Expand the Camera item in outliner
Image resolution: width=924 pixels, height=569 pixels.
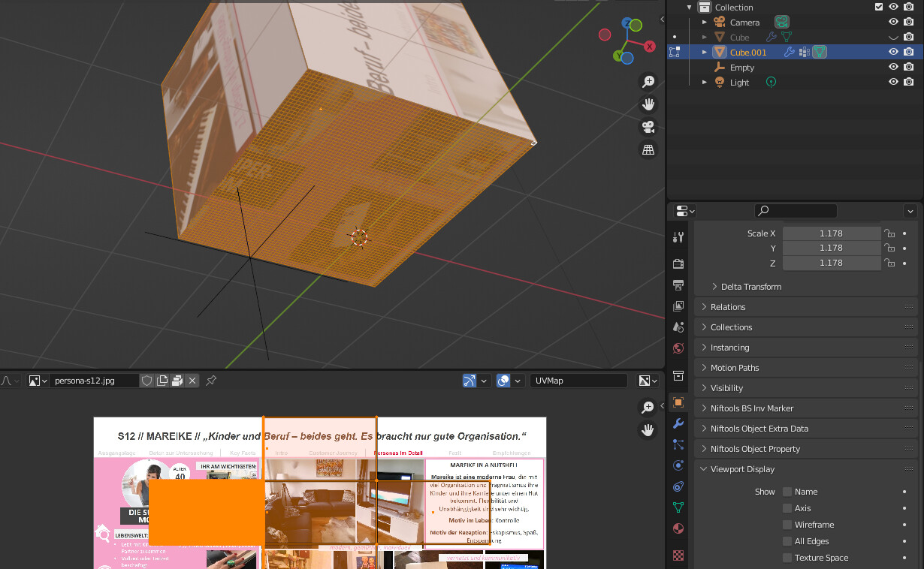[705, 22]
